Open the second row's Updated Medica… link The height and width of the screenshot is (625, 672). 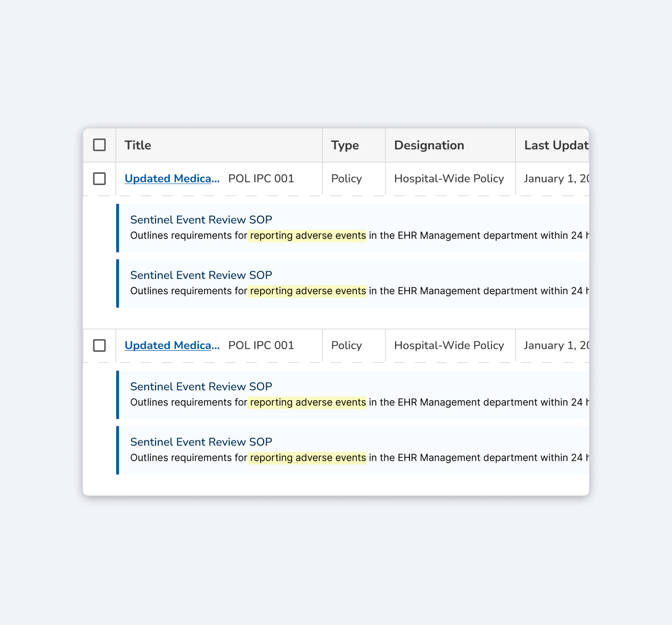tap(172, 345)
